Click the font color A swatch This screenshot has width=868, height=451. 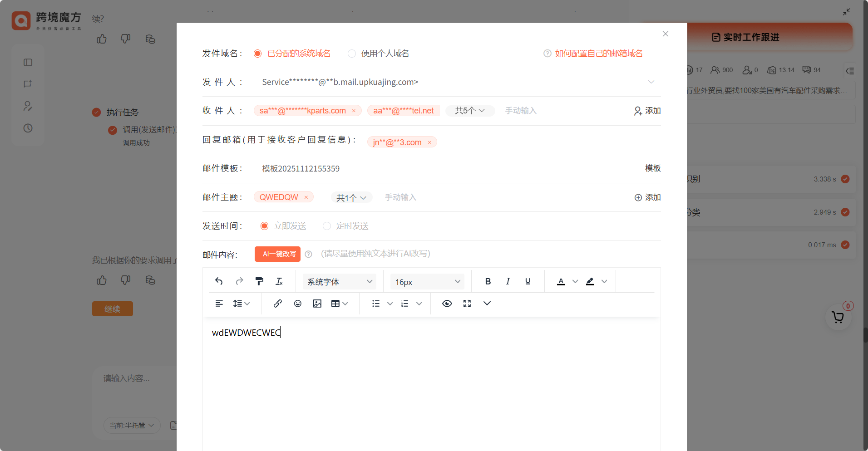561,281
